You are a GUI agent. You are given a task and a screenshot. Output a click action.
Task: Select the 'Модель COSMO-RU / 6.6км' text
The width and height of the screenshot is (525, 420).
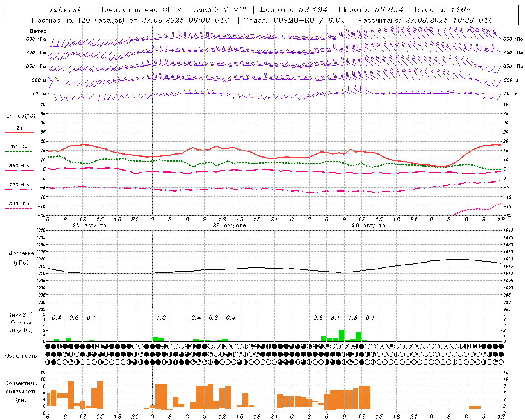296,20
